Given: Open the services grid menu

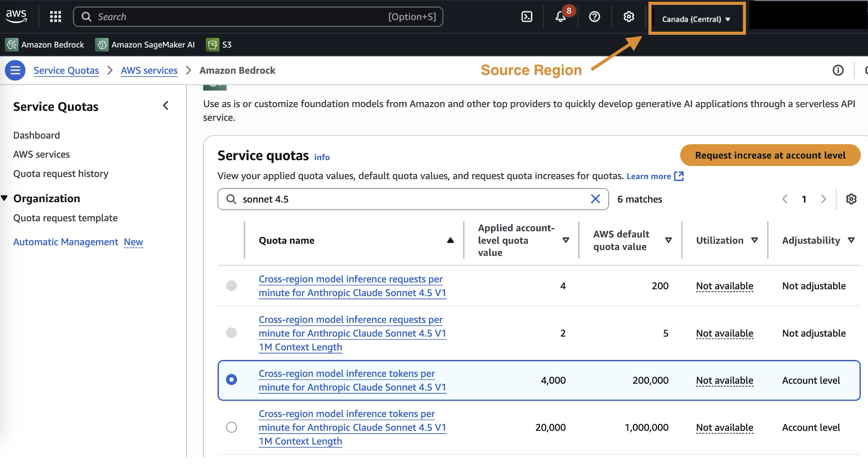Looking at the screenshot, I should (55, 17).
